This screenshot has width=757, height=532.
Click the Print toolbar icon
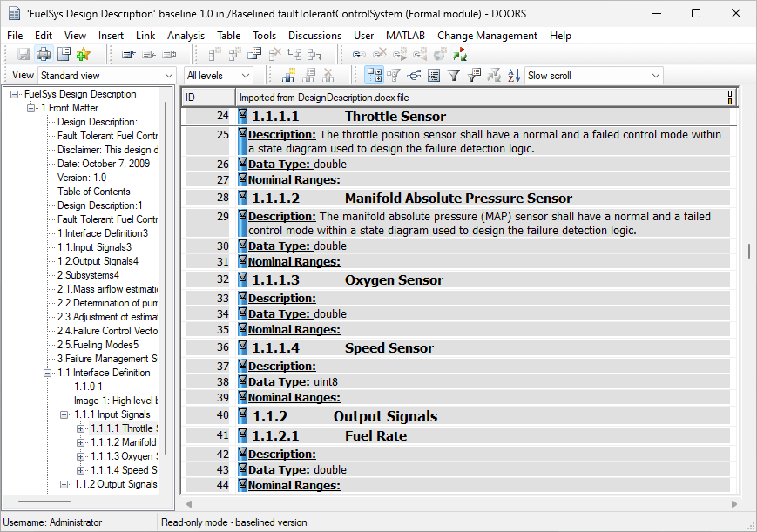click(44, 55)
